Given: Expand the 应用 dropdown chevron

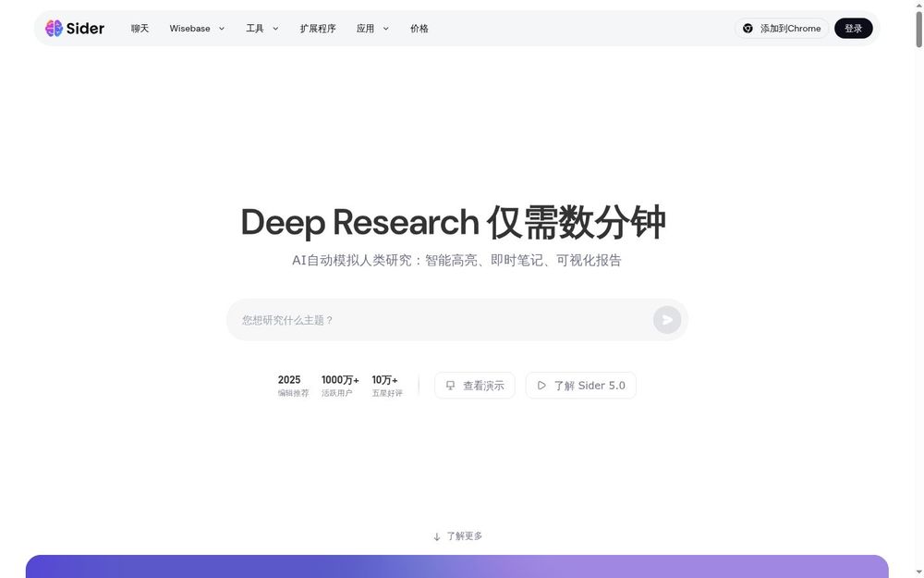Looking at the screenshot, I should click(x=386, y=29).
